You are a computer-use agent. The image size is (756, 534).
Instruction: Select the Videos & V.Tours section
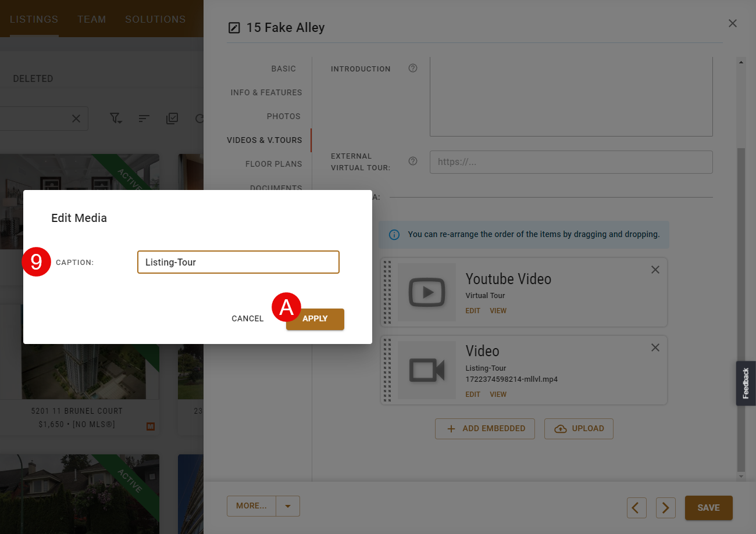pos(265,140)
